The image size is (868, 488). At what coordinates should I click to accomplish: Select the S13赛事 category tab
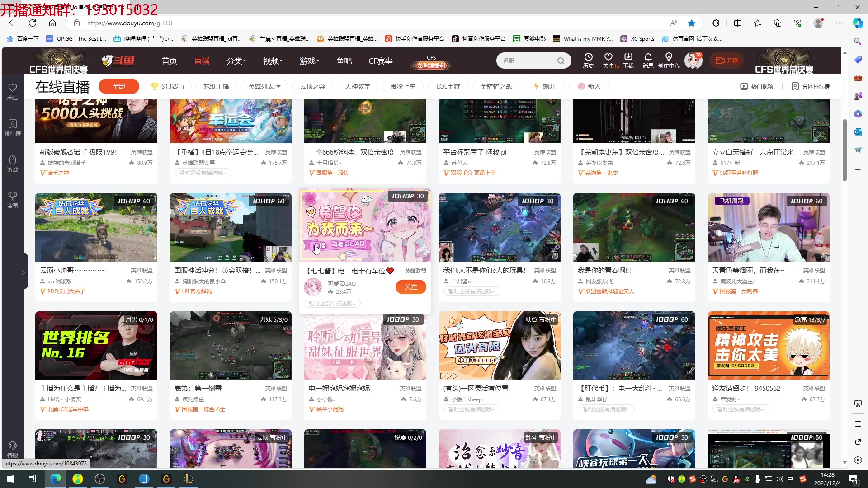[x=168, y=86]
